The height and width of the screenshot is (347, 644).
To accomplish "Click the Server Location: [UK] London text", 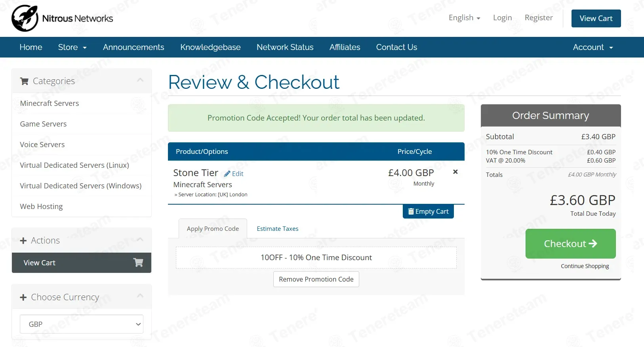I will pos(211,194).
